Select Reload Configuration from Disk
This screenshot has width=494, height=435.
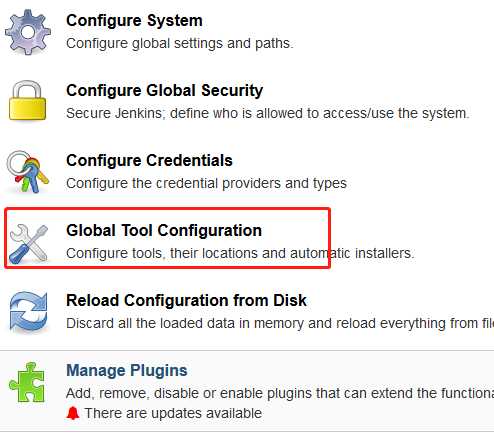pos(186,301)
